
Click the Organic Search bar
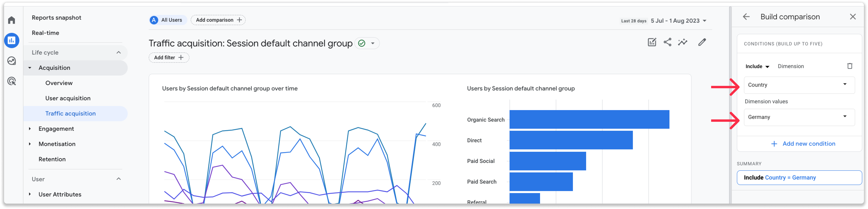589,119
